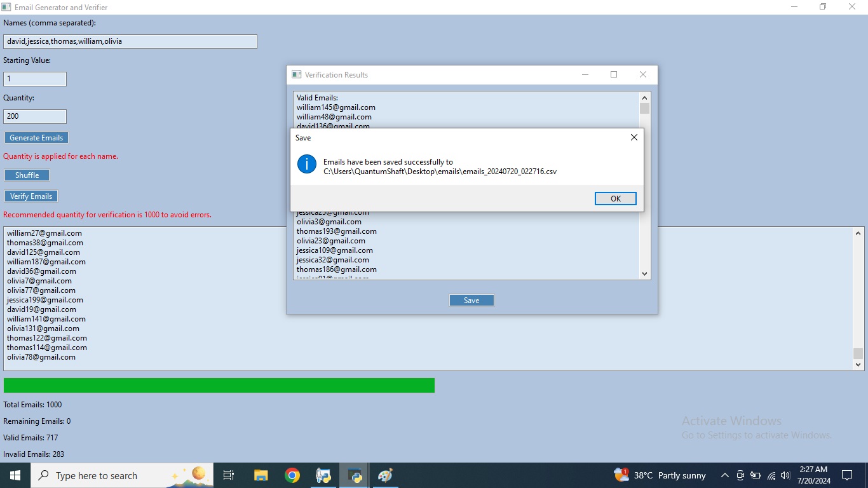Click the volume speaker icon in tray
The width and height of the screenshot is (868, 488).
tap(785, 475)
